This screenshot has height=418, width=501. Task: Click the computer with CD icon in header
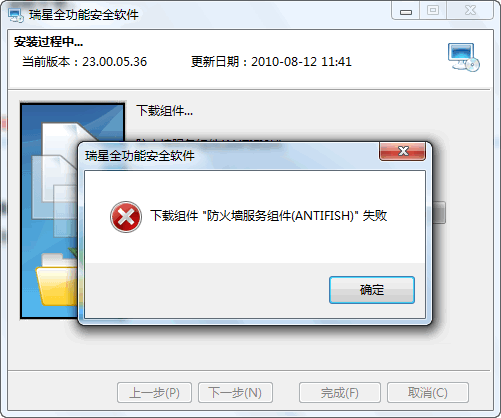click(463, 57)
